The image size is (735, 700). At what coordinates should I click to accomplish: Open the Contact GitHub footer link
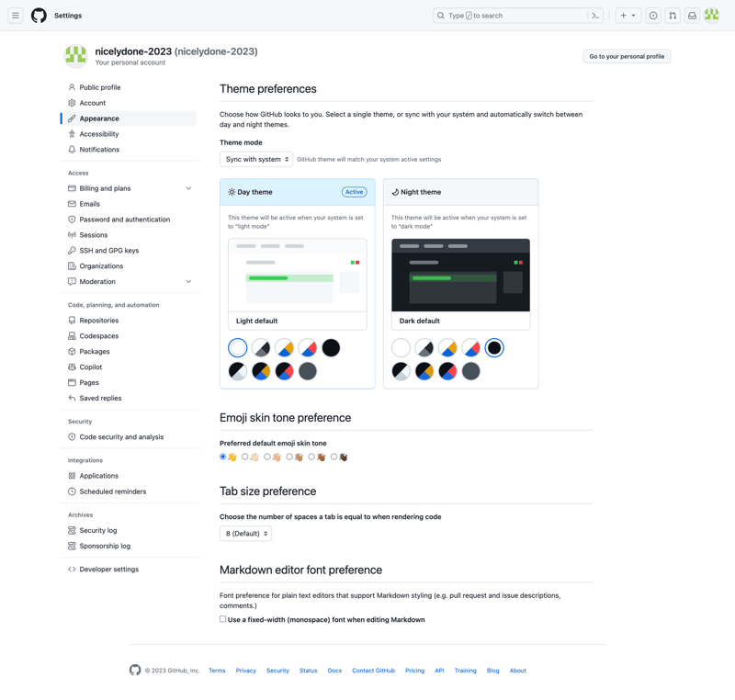pyautogui.click(x=373, y=671)
